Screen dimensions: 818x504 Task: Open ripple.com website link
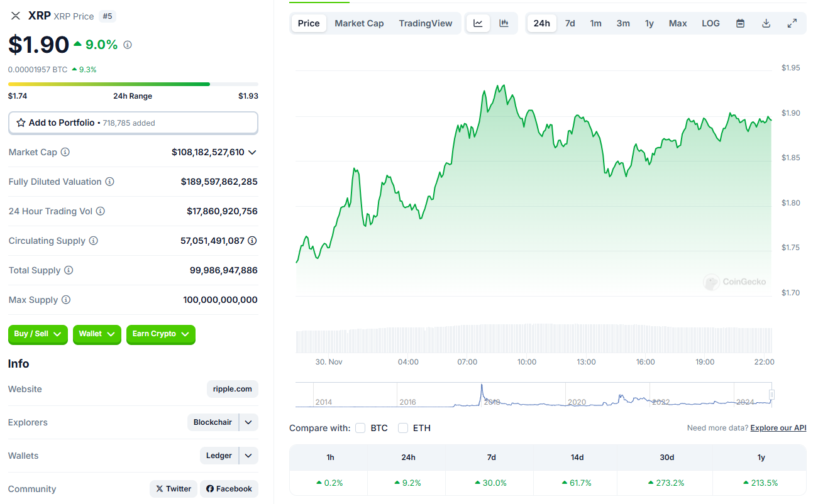[233, 389]
